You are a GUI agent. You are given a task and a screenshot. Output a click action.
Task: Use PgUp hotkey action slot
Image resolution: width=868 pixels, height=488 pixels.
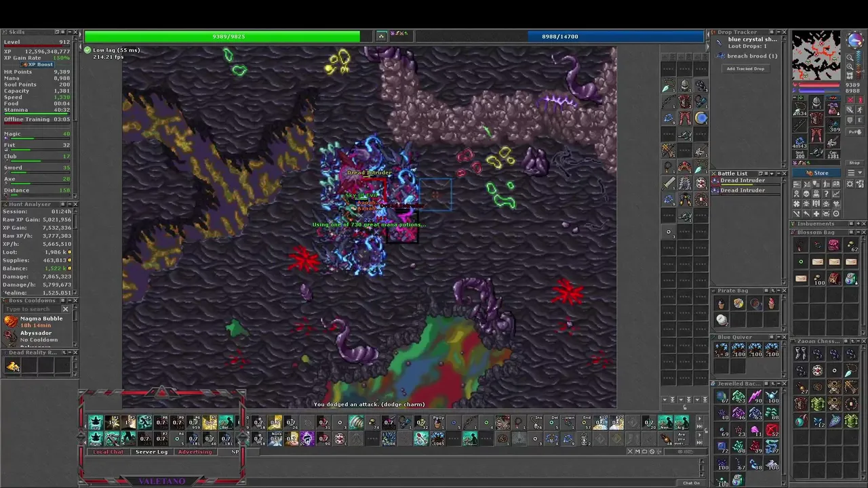point(438,422)
